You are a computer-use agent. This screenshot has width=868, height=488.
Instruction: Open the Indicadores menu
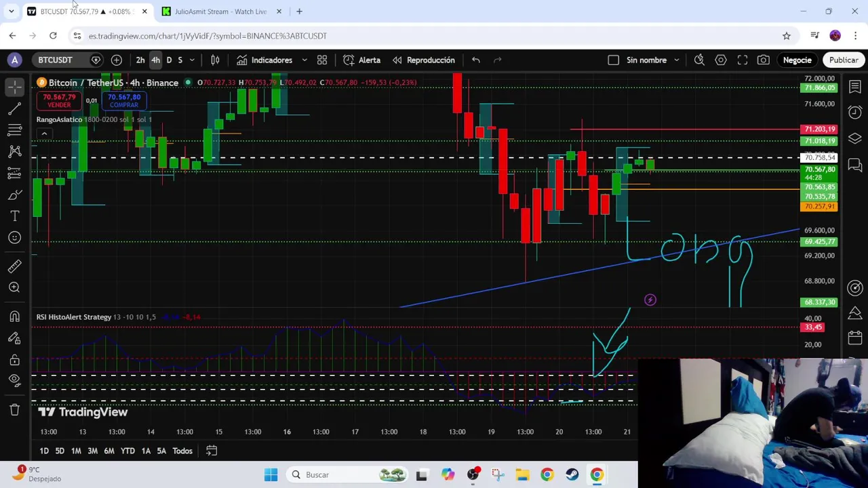(264, 60)
